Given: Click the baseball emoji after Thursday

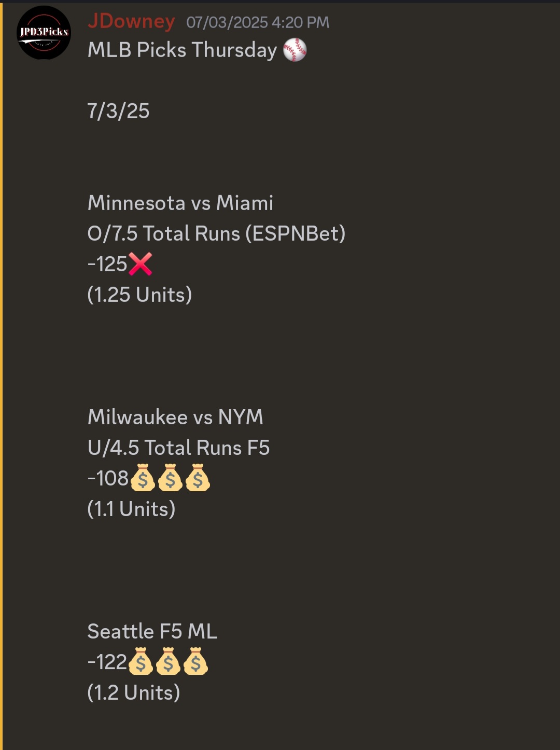Looking at the screenshot, I should click(295, 50).
